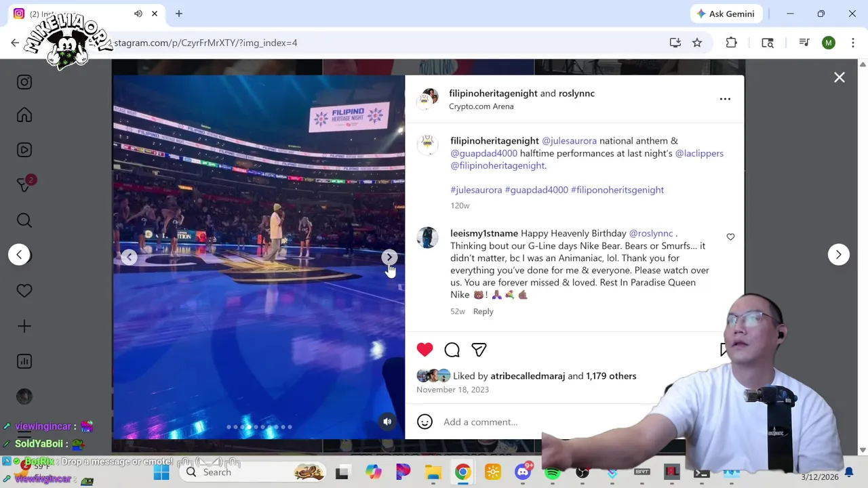Toggle video sound on the post
This screenshot has width=868, height=488.
(x=387, y=422)
